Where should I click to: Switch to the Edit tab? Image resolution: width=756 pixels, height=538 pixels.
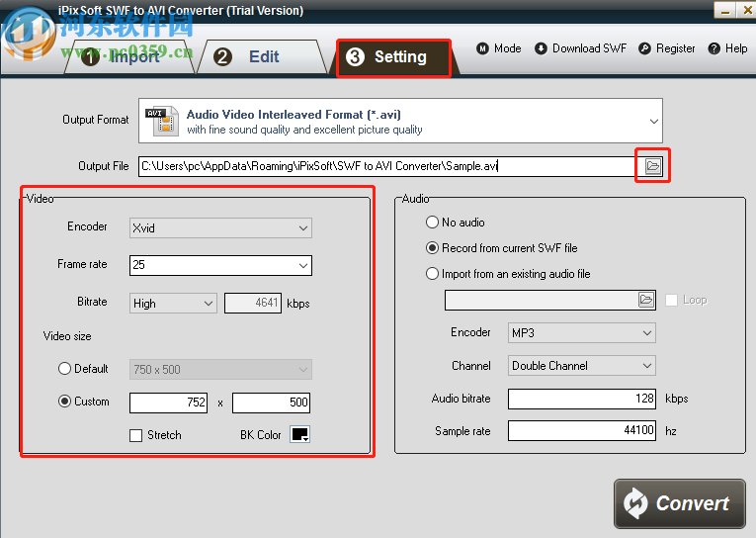262,57
